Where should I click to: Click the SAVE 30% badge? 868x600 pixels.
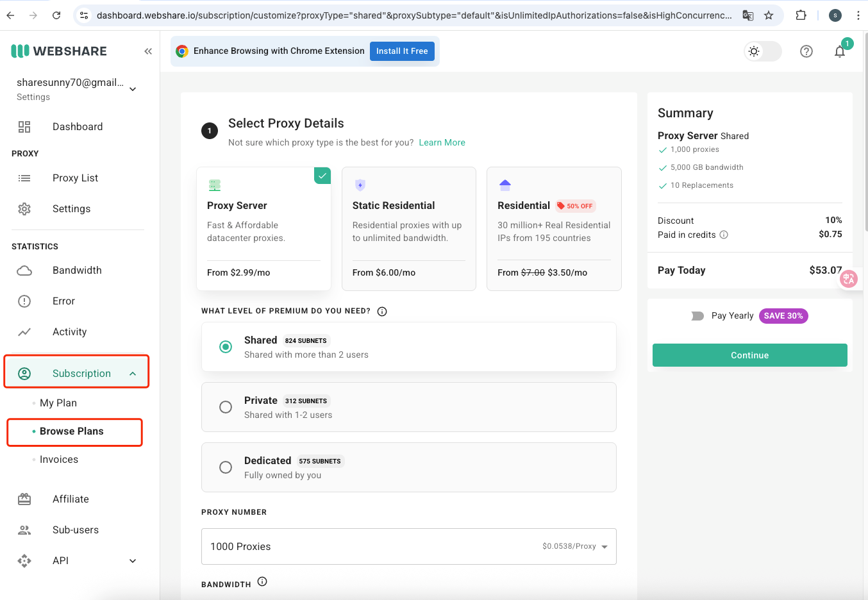click(783, 316)
